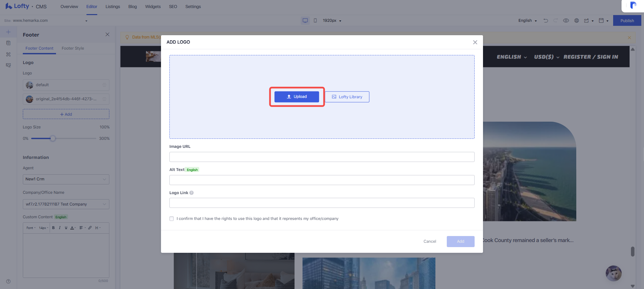Click the Logo Size slider handle
The image size is (644, 289).
tap(53, 138)
